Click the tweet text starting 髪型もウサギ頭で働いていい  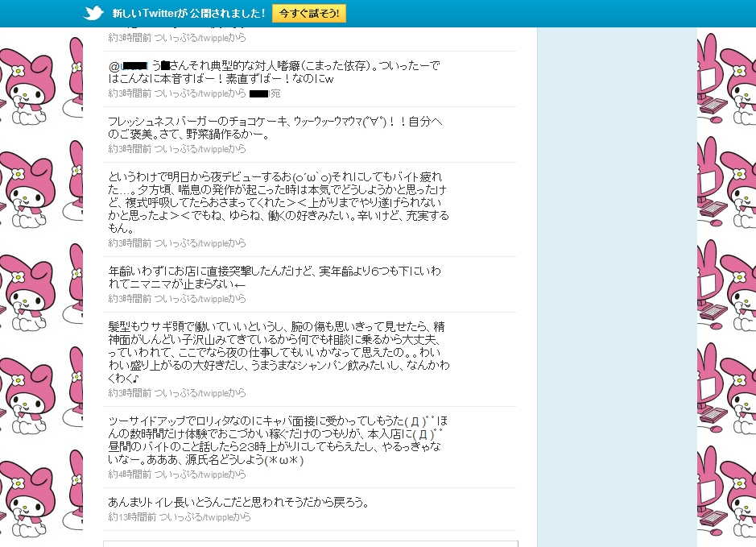(279, 352)
